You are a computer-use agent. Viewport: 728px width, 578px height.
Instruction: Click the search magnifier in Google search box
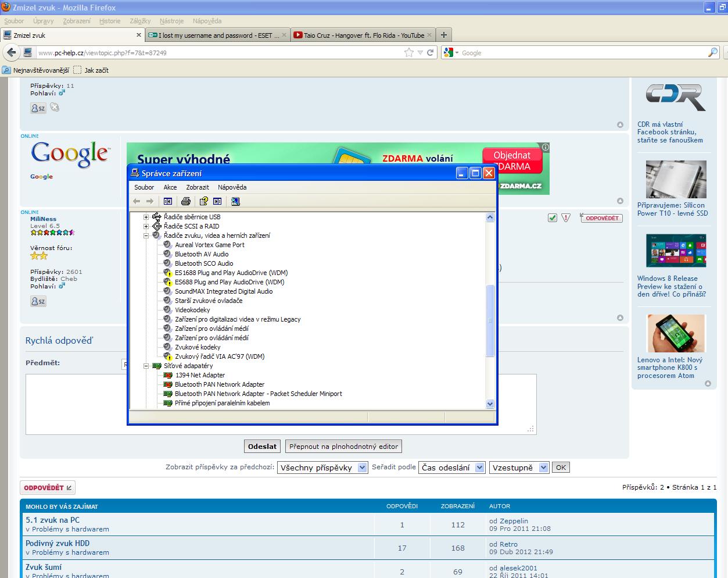tap(713, 52)
